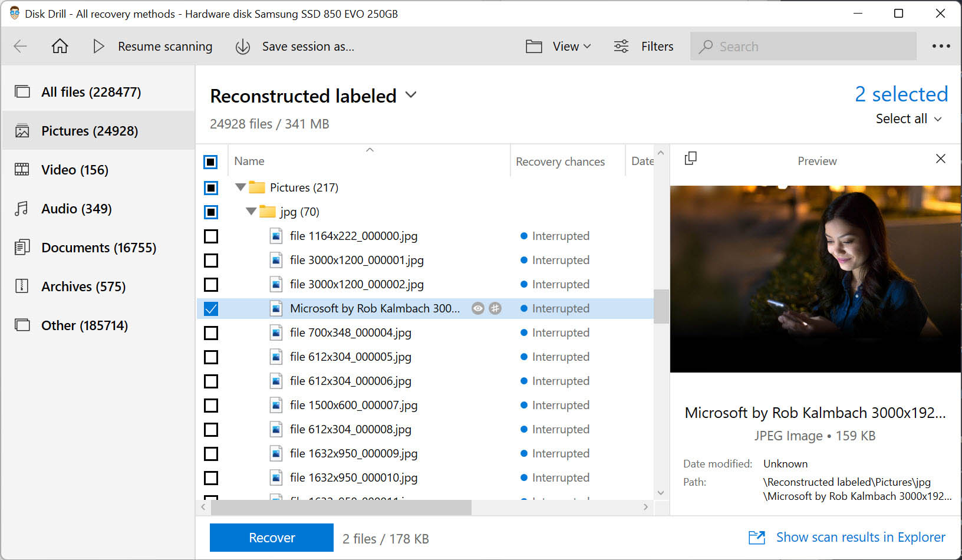Click Save session as... label
This screenshot has height=560, width=962.
pyautogui.click(x=308, y=47)
